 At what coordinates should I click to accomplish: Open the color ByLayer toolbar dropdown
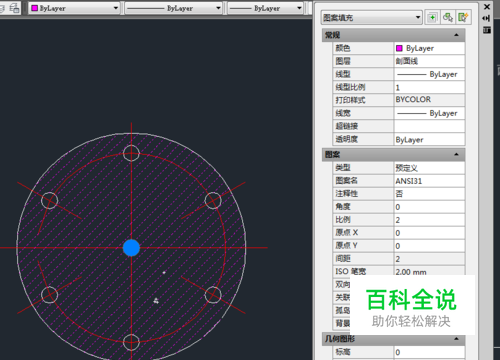(x=74, y=8)
